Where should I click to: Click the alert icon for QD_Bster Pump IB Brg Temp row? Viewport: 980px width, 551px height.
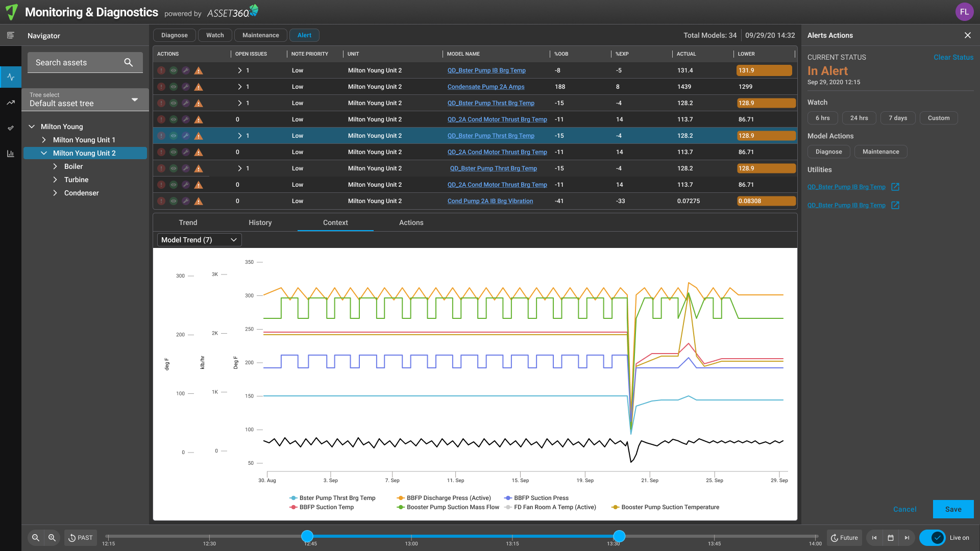click(x=161, y=70)
